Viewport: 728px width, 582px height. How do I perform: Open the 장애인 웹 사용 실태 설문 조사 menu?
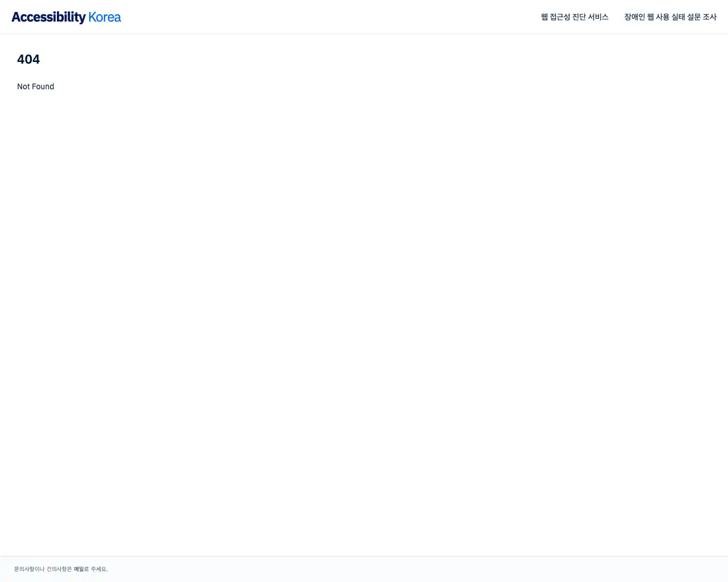[670, 17]
